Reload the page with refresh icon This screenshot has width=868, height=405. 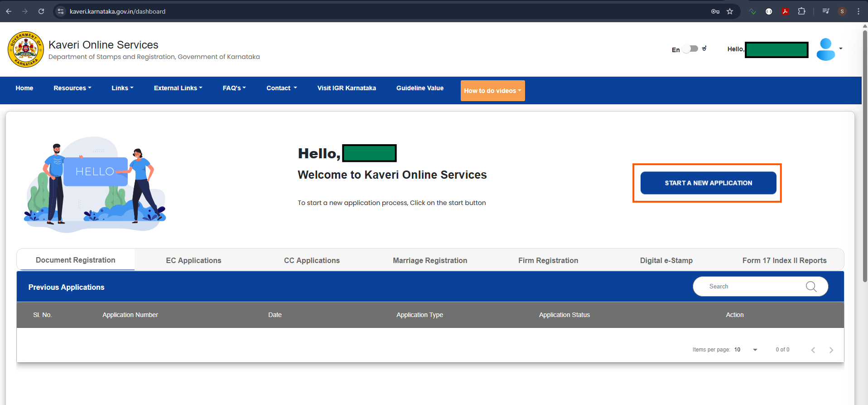tap(41, 11)
